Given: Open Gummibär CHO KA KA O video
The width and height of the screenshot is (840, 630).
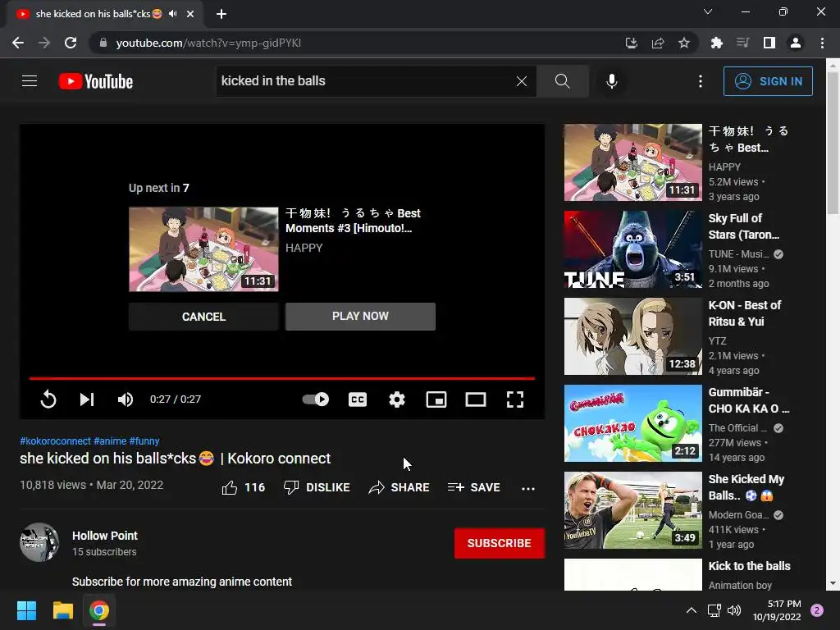Looking at the screenshot, I should click(632, 423).
